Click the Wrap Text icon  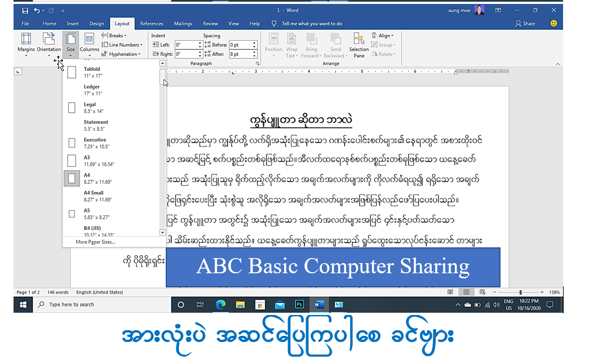click(291, 39)
